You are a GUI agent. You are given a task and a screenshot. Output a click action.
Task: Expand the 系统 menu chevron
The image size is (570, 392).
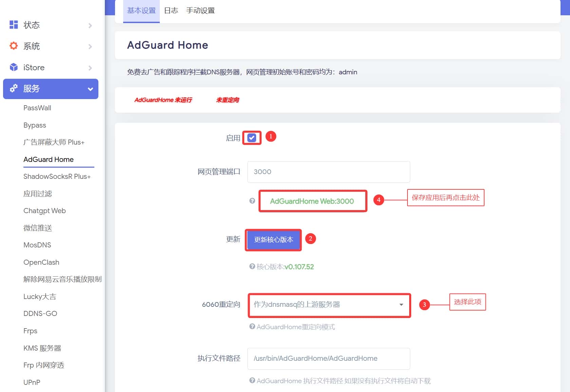(x=90, y=46)
